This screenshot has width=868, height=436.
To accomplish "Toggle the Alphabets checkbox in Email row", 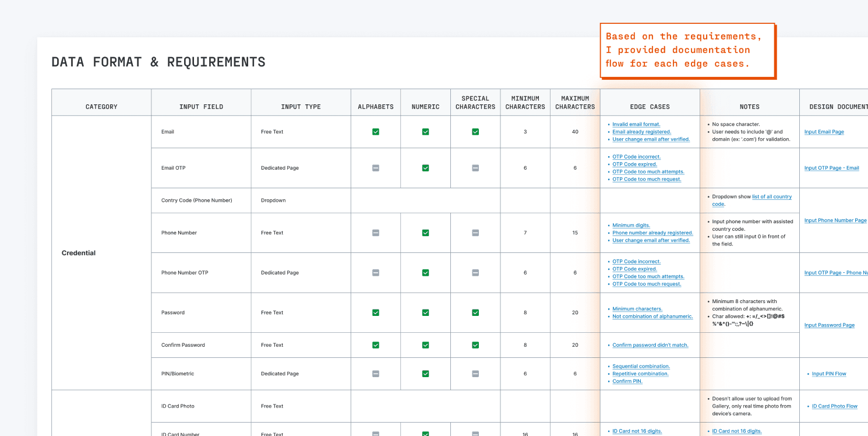I will coord(376,132).
